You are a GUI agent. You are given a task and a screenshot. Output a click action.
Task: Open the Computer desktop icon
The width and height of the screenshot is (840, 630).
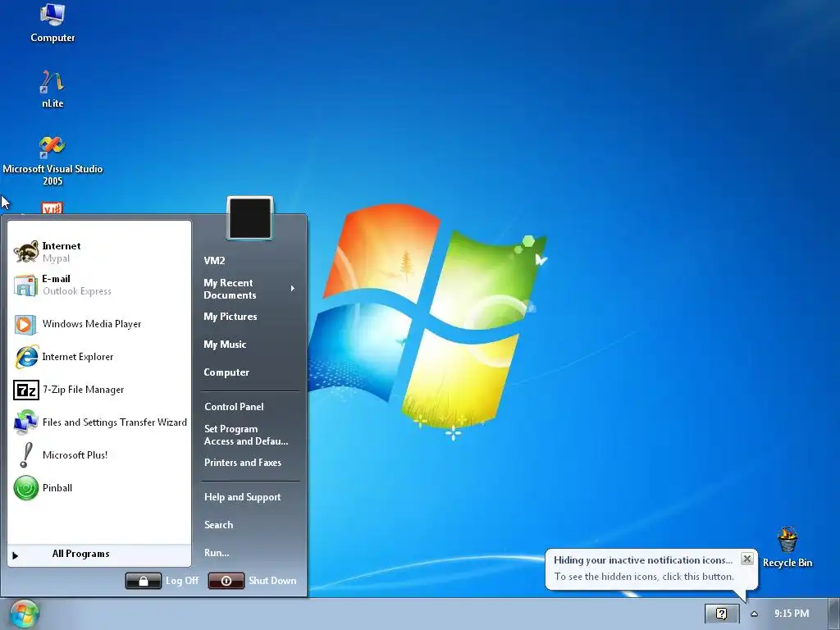click(x=52, y=22)
